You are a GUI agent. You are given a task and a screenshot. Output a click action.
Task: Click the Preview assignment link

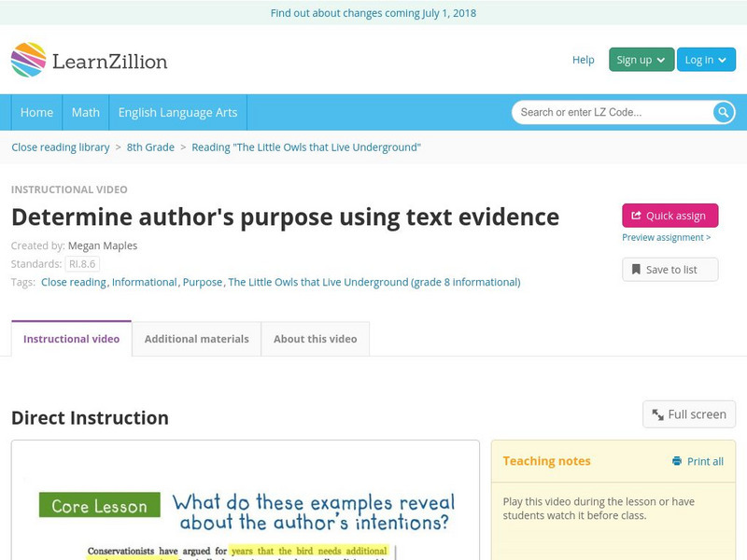[666, 237]
